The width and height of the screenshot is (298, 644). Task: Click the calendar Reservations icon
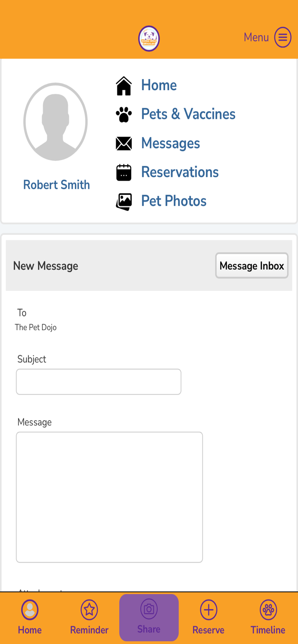[x=124, y=172]
